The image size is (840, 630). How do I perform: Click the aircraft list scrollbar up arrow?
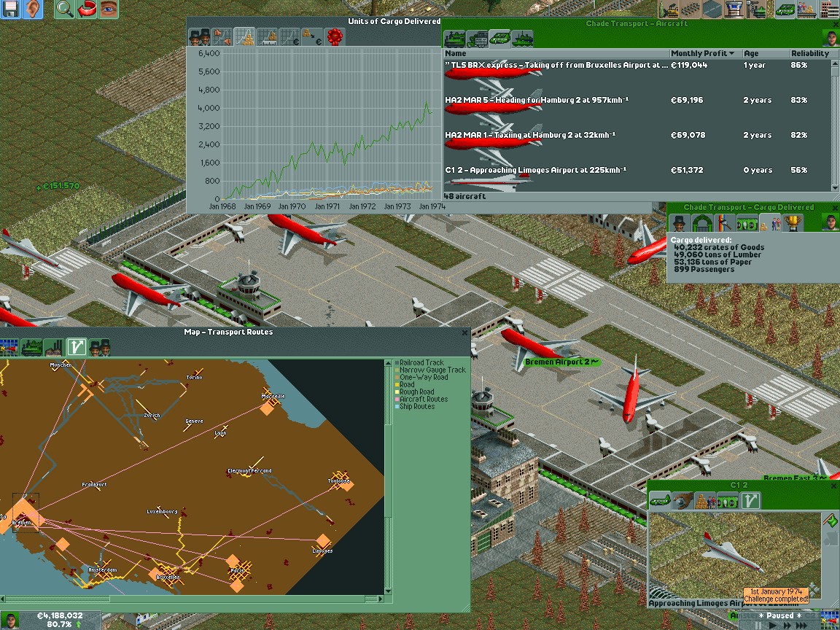(x=835, y=62)
